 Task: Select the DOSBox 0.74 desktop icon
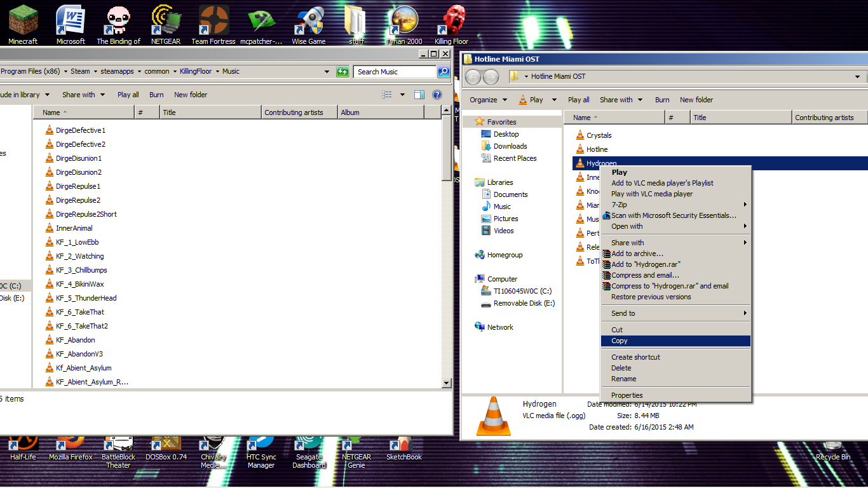166,449
